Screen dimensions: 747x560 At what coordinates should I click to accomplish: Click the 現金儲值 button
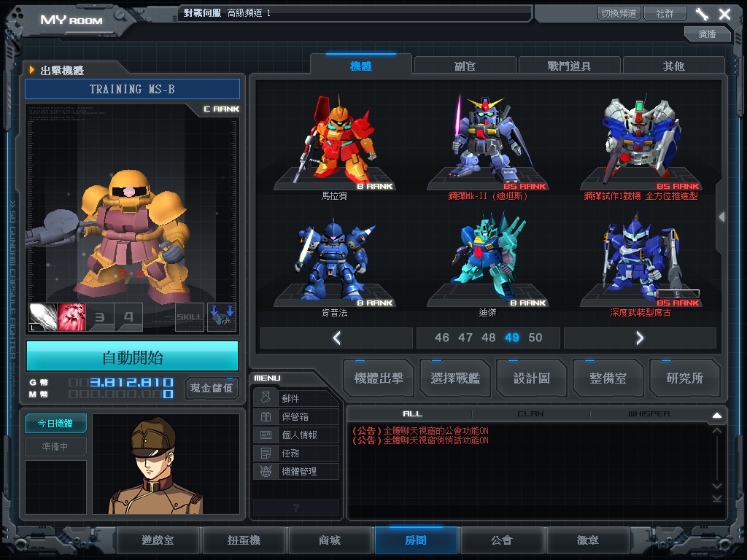point(212,388)
